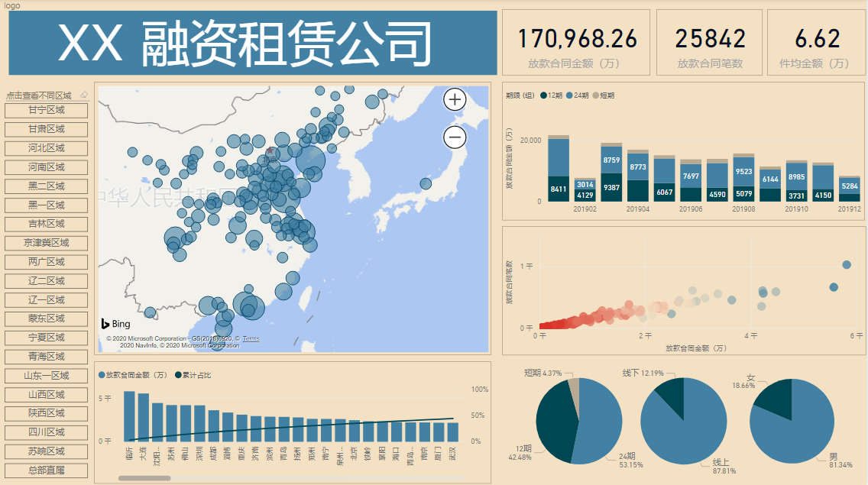
Task: Click the 短期 legend swatch
Action: click(596, 95)
